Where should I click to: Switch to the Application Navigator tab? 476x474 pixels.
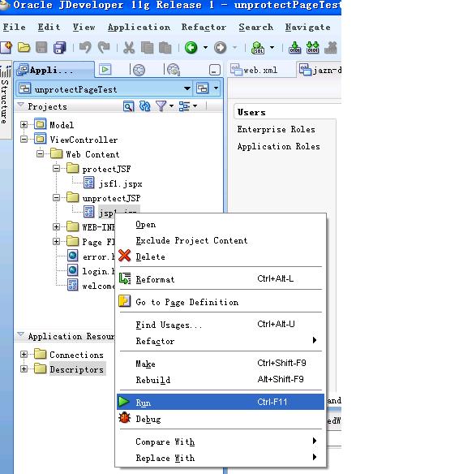[54, 70]
